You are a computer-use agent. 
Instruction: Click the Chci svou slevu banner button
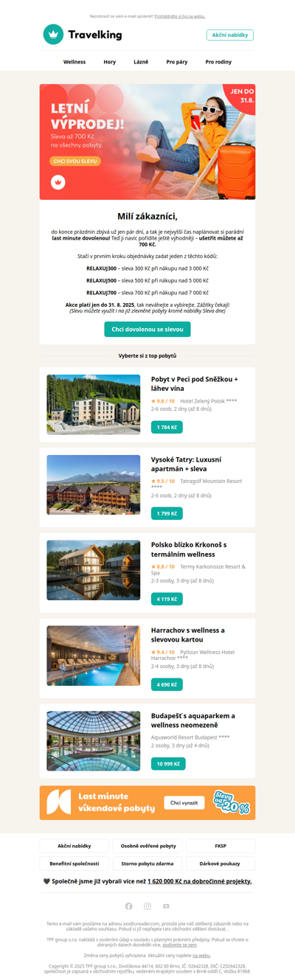[75, 161]
